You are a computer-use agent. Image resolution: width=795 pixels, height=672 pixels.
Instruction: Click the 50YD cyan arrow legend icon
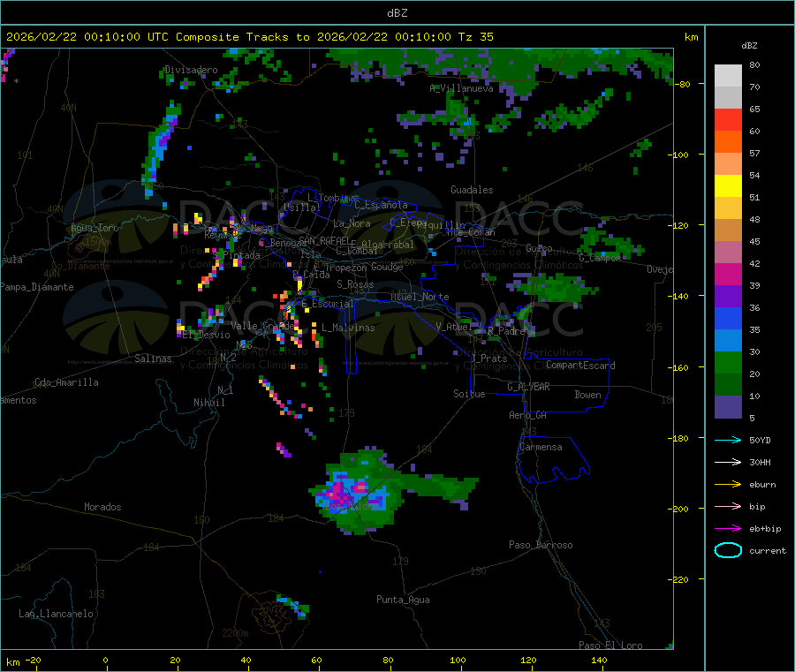(x=728, y=440)
